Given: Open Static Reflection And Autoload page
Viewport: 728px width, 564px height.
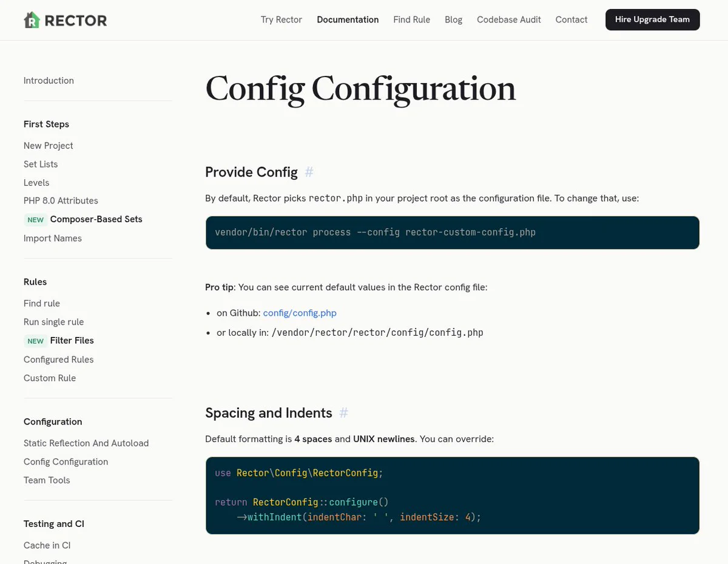Looking at the screenshot, I should click(x=86, y=444).
